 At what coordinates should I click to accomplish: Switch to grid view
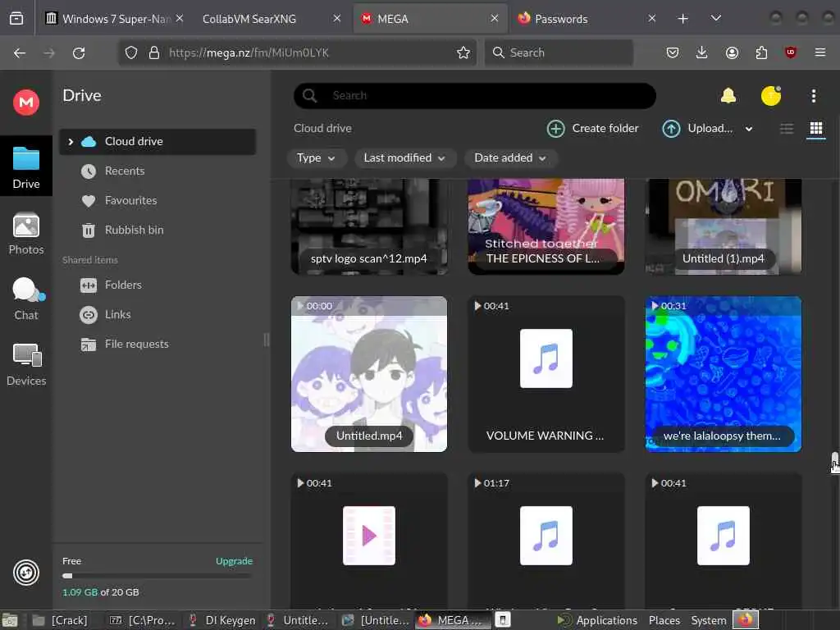pyautogui.click(x=816, y=129)
